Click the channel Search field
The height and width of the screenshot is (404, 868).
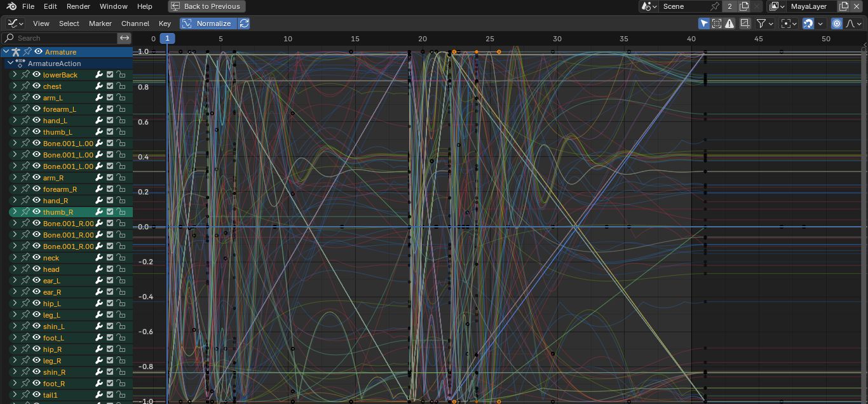click(x=60, y=38)
